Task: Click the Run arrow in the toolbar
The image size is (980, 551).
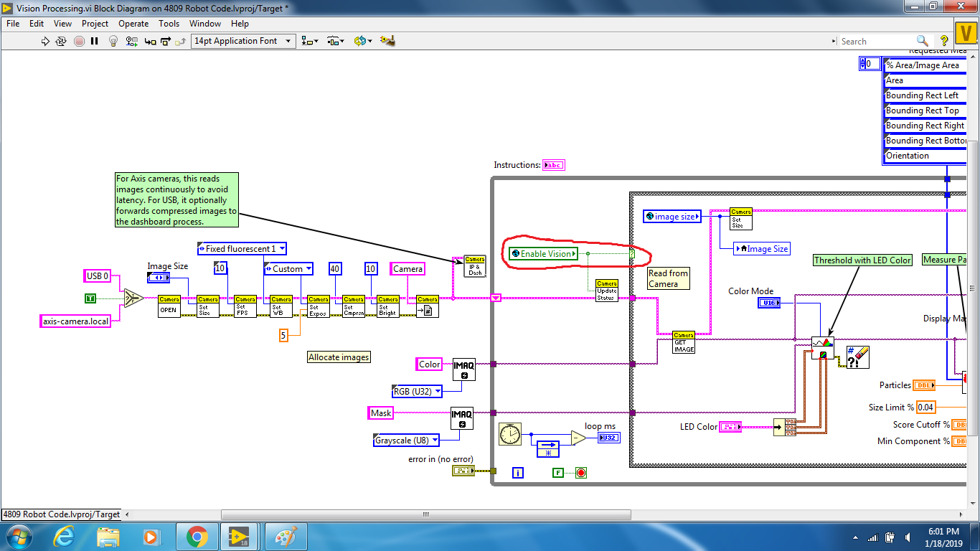Action: (46, 41)
